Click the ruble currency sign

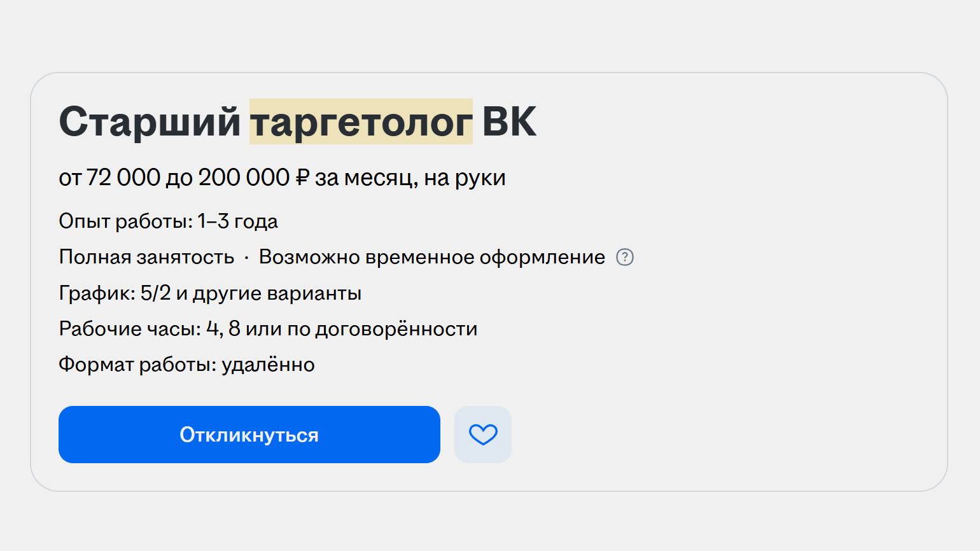pyautogui.click(x=302, y=178)
